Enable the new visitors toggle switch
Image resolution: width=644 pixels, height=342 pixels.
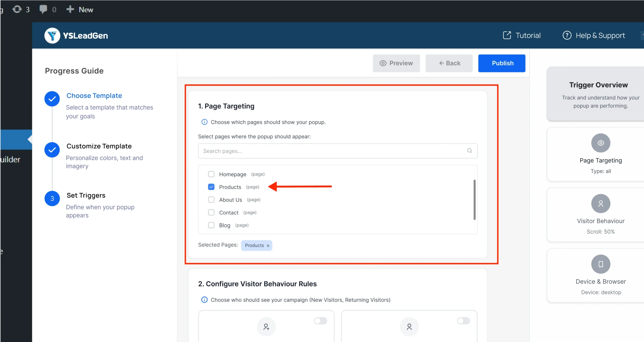tap(320, 321)
